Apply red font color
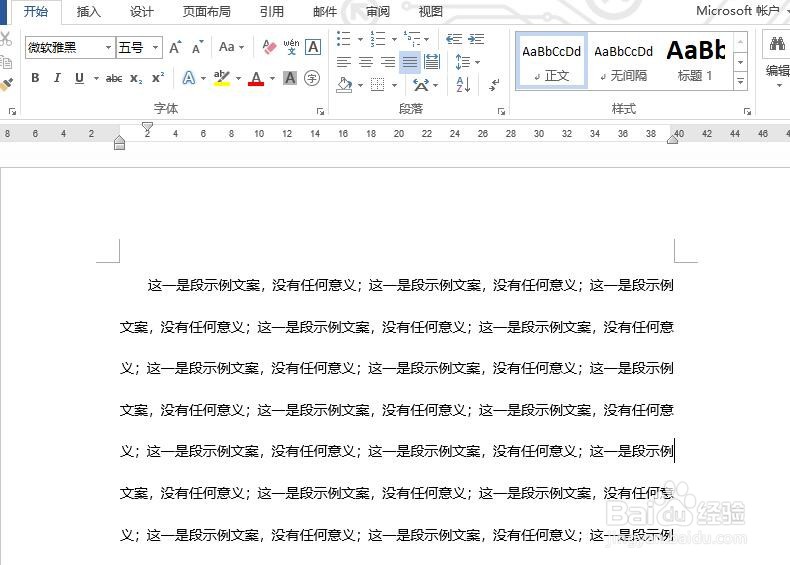The width and height of the screenshot is (790, 565). [x=256, y=78]
